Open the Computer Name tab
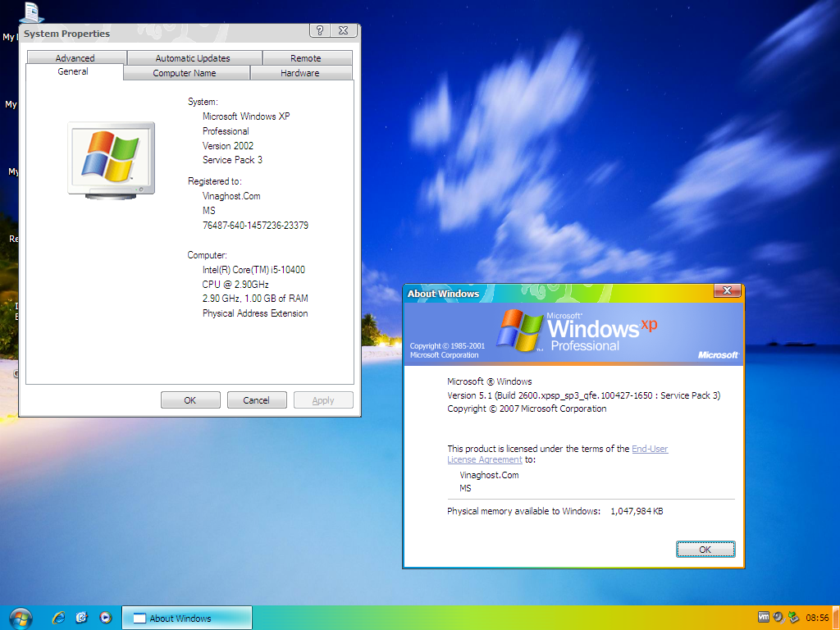The image size is (840, 630). (185, 73)
